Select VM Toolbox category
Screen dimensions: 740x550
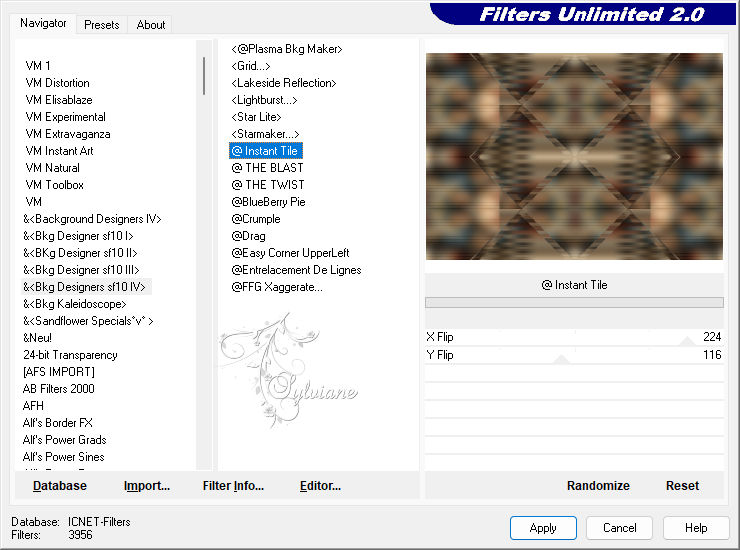click(x=54, y=185)
